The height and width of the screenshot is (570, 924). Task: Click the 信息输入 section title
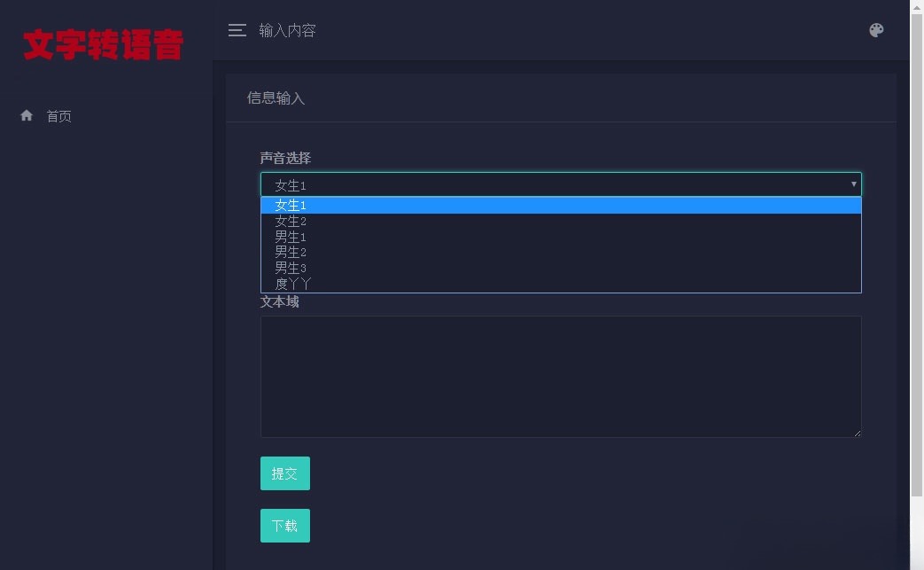276,98
